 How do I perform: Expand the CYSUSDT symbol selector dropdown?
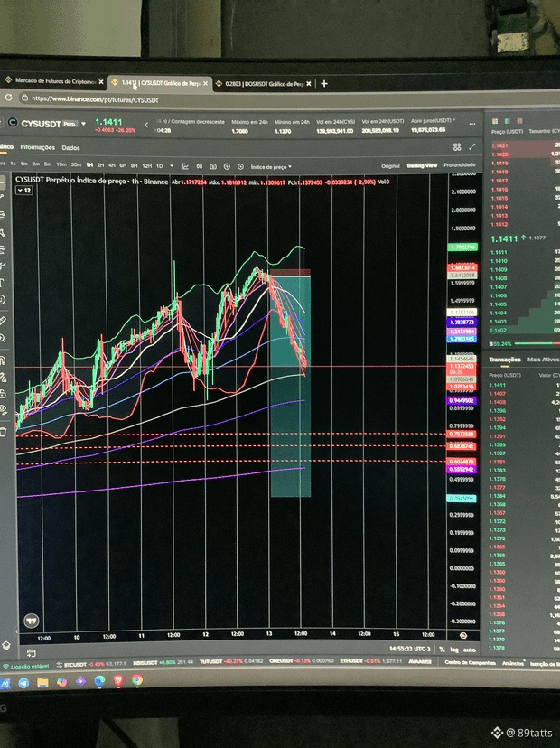[83, 124]
